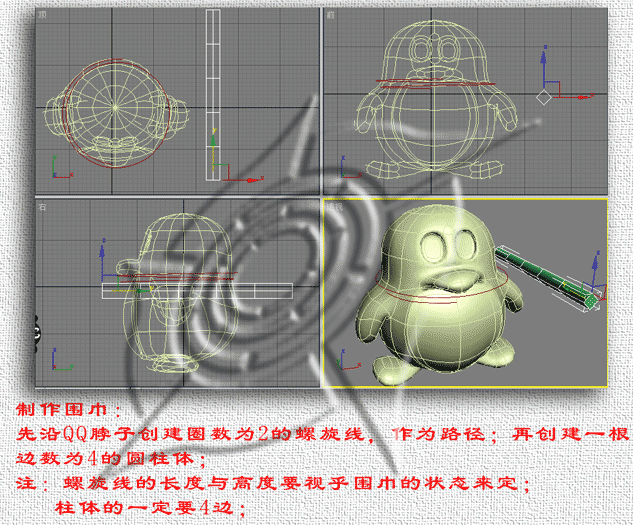Image resolution: width=633 pixels, height=525 pixels.
Task: Click the note line starting with 注：螺旋线的长度
Action: pyautogui.click(x=272, y=483)
